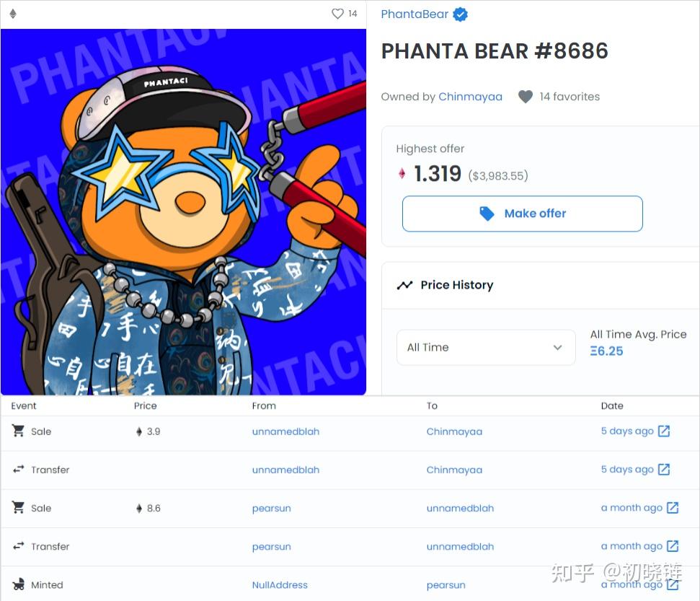Click the Price History trend chart icon
This screenshot has width=700, height=601.
click(404, 285)
